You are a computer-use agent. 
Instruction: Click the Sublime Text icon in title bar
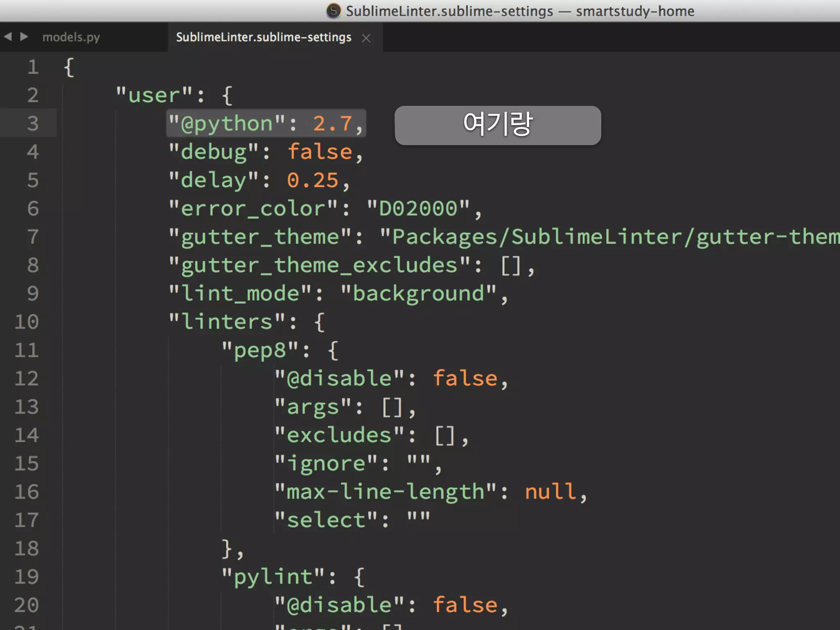tap(333, 11)
